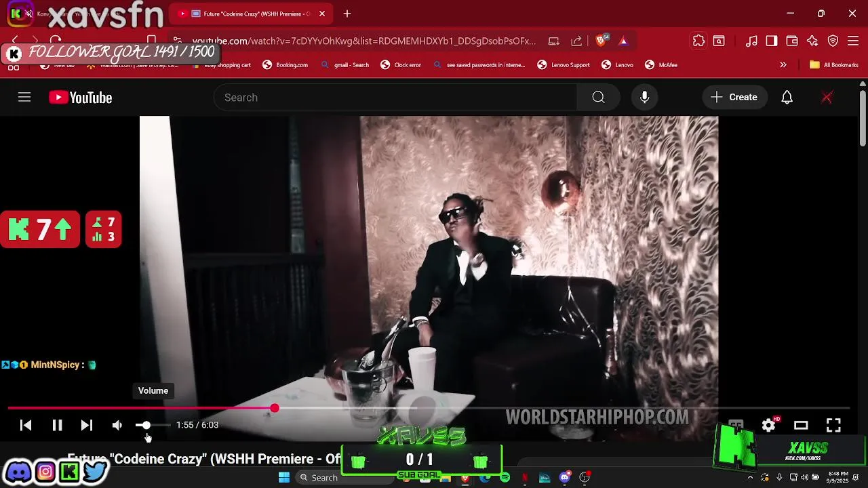The height and width of the screenshot is (488, 868).
Task: Open the Brave VPN shield icon
Action: click(833, 41)
